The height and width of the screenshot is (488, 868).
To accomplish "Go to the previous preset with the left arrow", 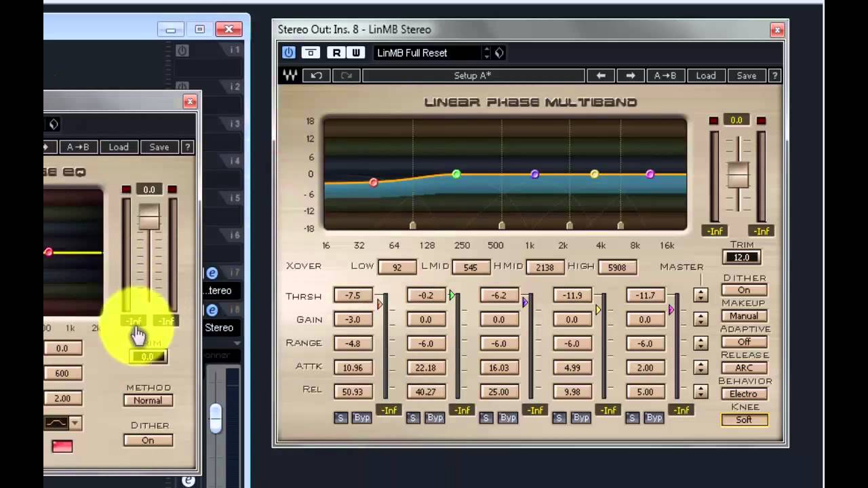I will coord(601,75).
